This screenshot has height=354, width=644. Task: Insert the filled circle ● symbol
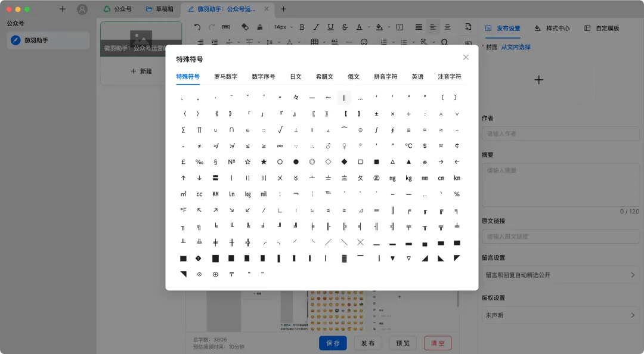pos(296,162)
